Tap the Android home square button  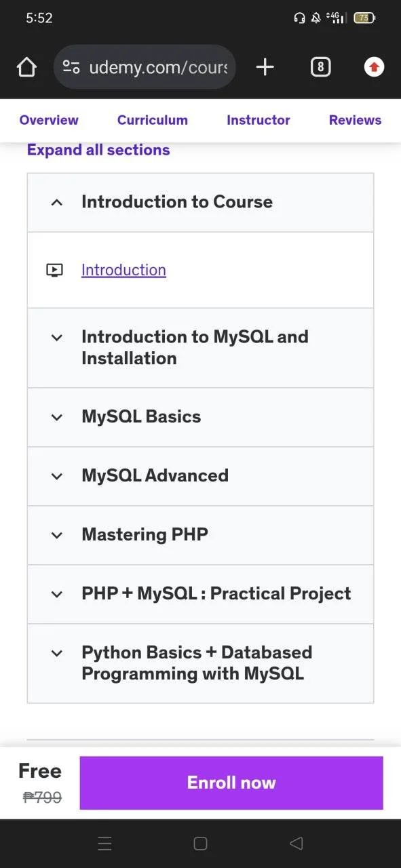click(x=200, y=843)
